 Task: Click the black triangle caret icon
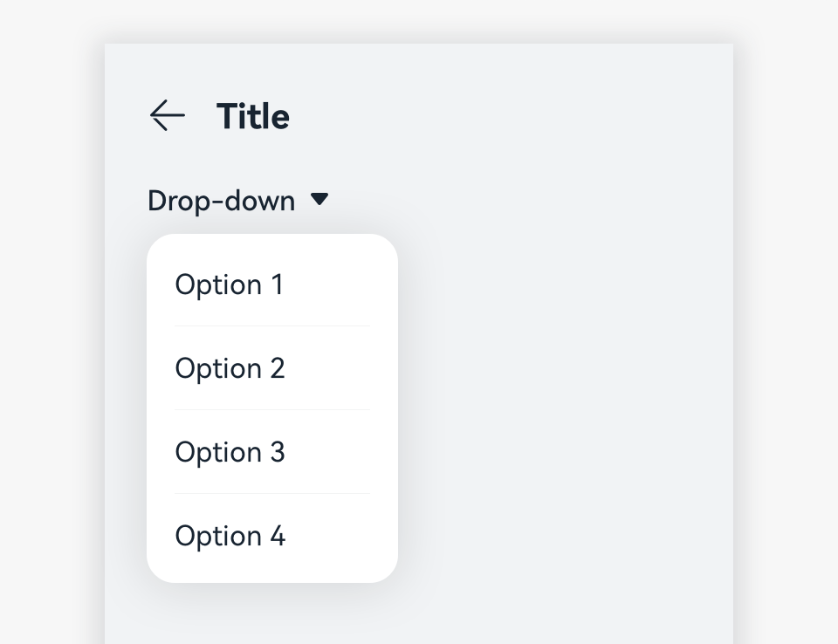319,200
